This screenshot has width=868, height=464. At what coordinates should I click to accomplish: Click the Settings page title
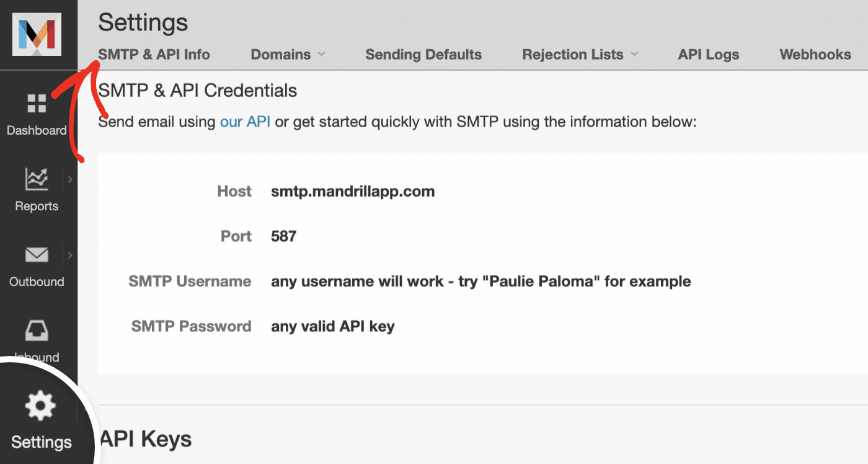[143, 22]
